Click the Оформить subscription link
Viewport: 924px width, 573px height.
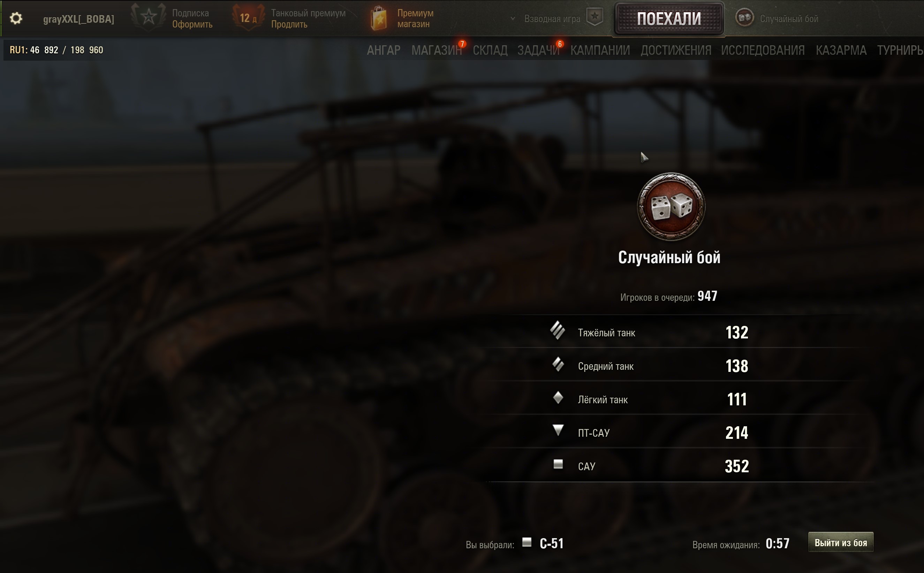[192, 24]
